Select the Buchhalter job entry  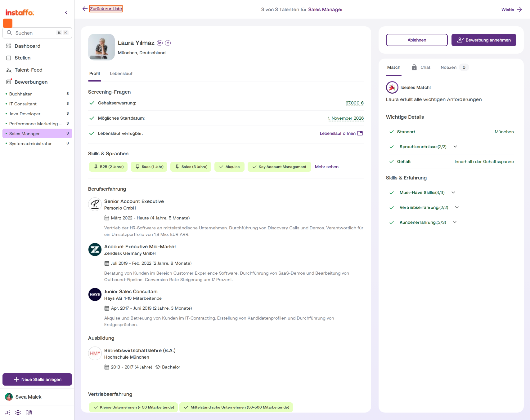(x=37, y=94)
